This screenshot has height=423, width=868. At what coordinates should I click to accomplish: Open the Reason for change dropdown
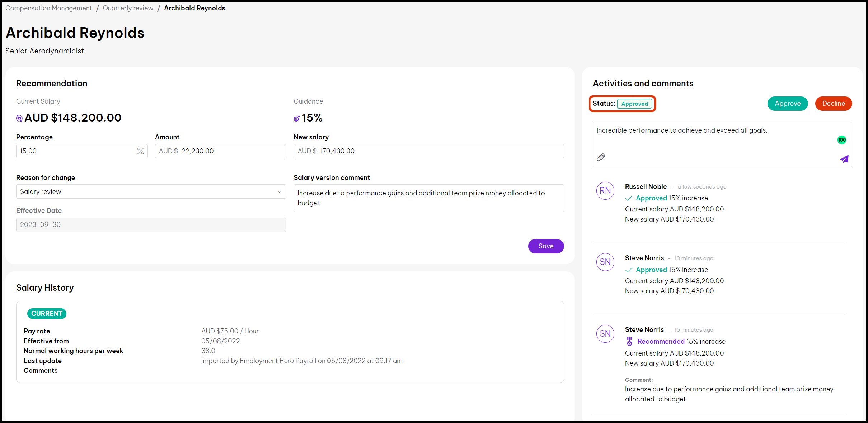coord(151,191)
